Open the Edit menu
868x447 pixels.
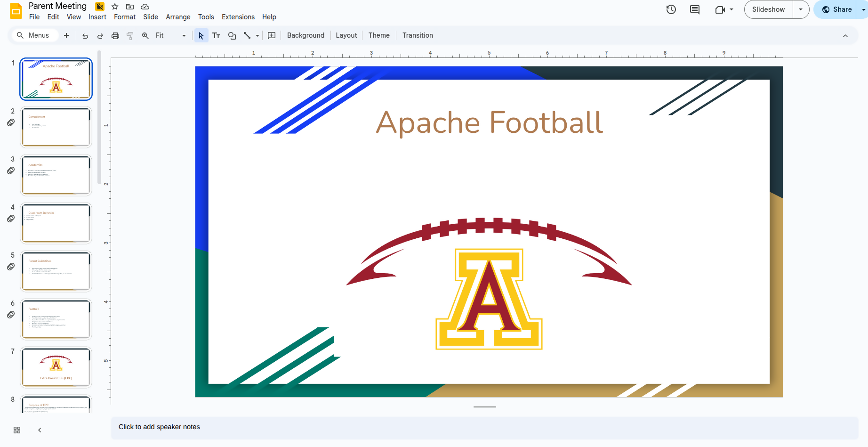click(53, 17)
